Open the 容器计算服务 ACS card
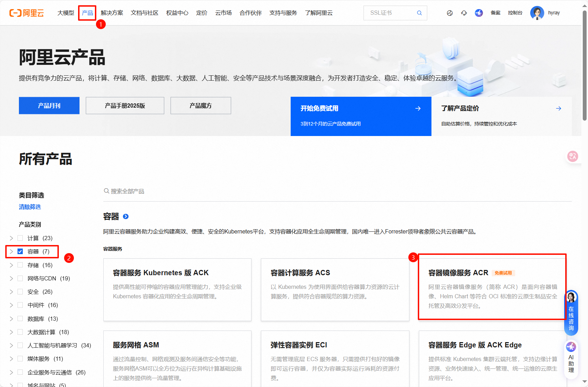The height and width of the screenshot is (387, 588). 335,290
